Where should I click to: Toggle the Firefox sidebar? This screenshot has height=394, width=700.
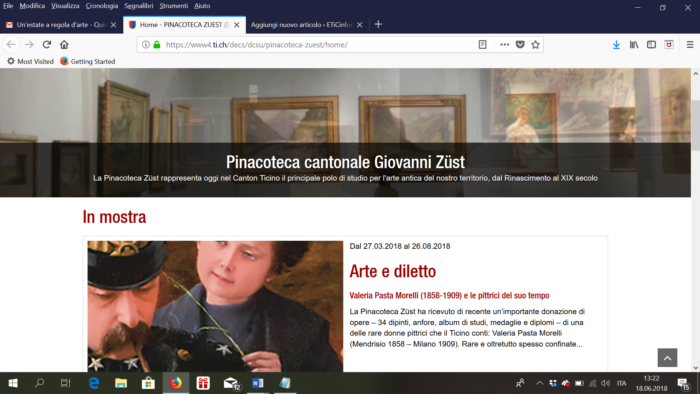[x=651, y=45]
